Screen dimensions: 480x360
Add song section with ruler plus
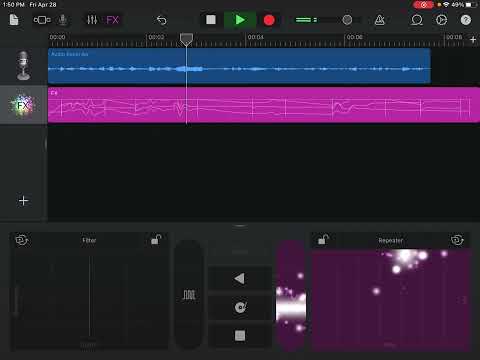click(473, 40)
